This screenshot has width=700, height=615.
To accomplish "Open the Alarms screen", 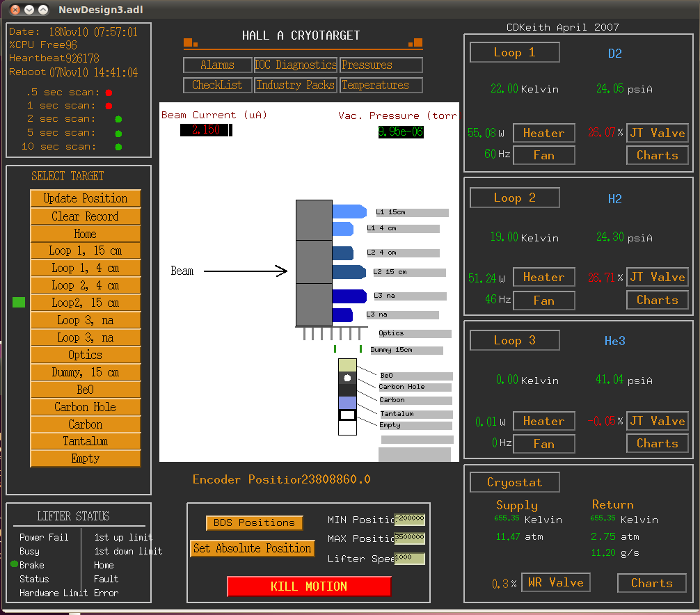I will coord(217,65).
